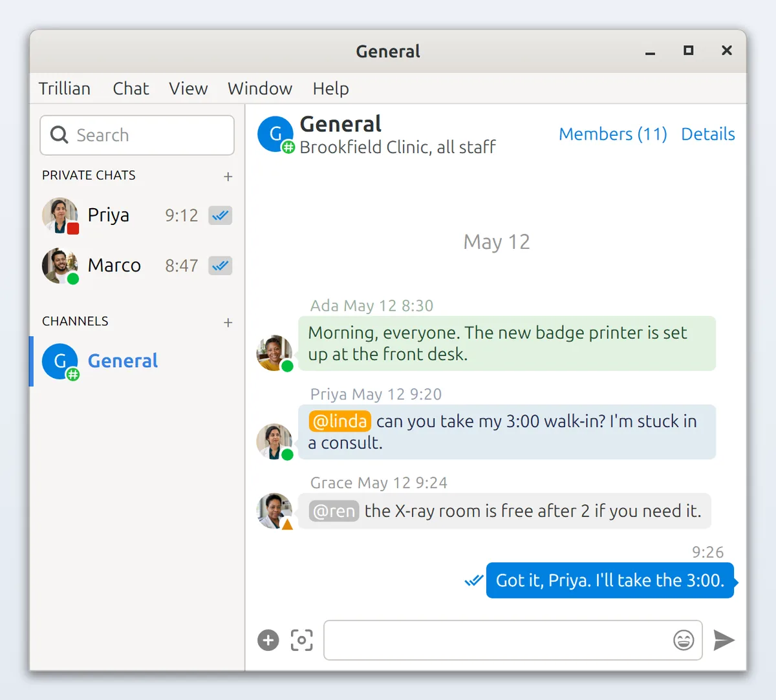Click Priya's read receipt checkmark icon
The width and height of the screenshot is (776, 700).
click(220, 215)
